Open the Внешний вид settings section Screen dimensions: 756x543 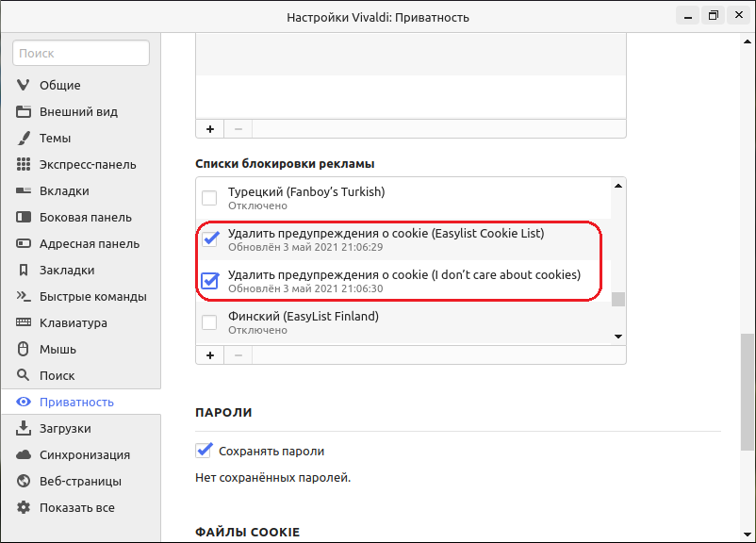(x=78, y=112)
